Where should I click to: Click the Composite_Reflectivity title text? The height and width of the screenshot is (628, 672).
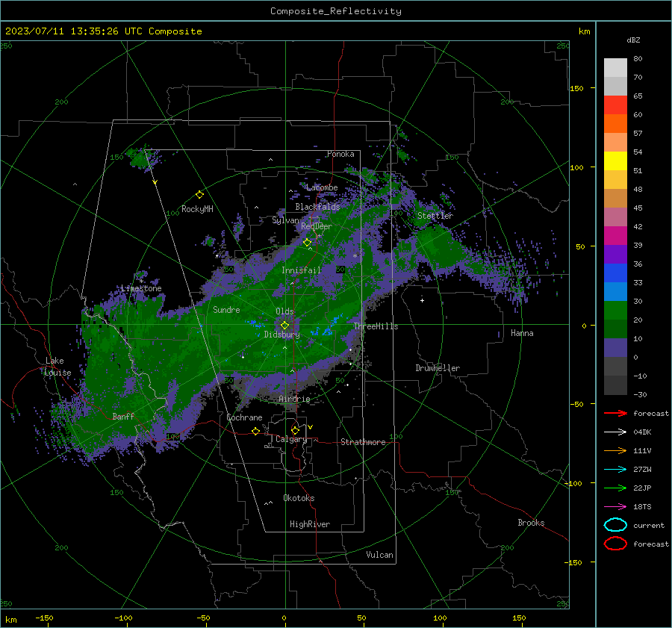(x=336, y=11)
